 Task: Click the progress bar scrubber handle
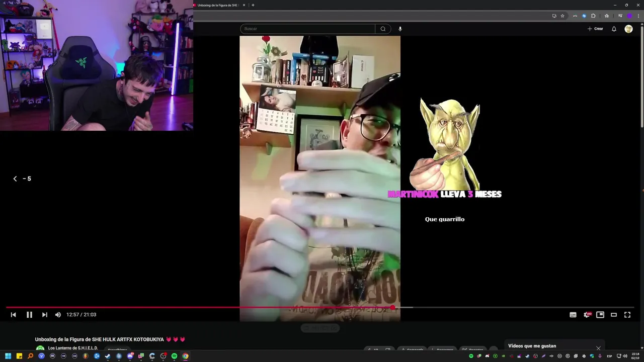[392, 307]
